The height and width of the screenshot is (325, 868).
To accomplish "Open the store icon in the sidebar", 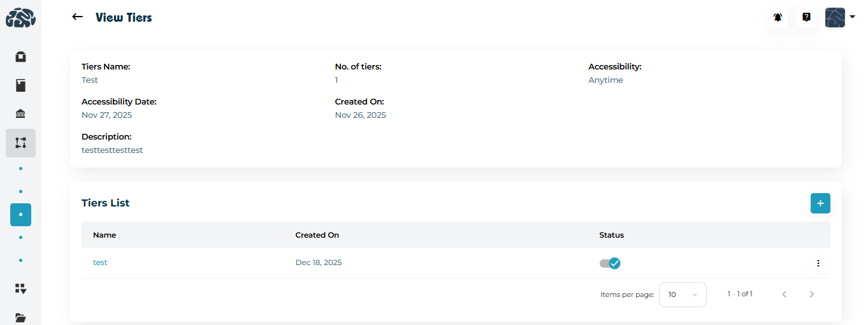I will point(20,57).
